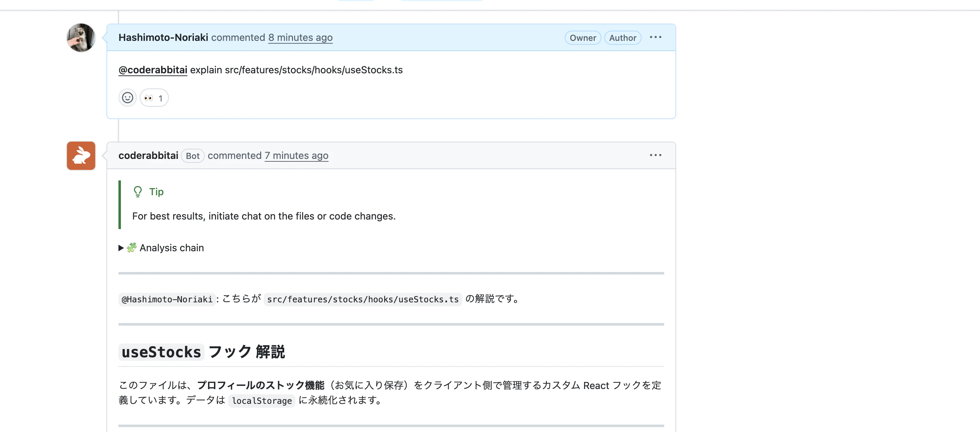This screenshot has width=980, height=432.
Task: Expand the Analysis chain disclosure triangle
Action: tap(121, 248)
